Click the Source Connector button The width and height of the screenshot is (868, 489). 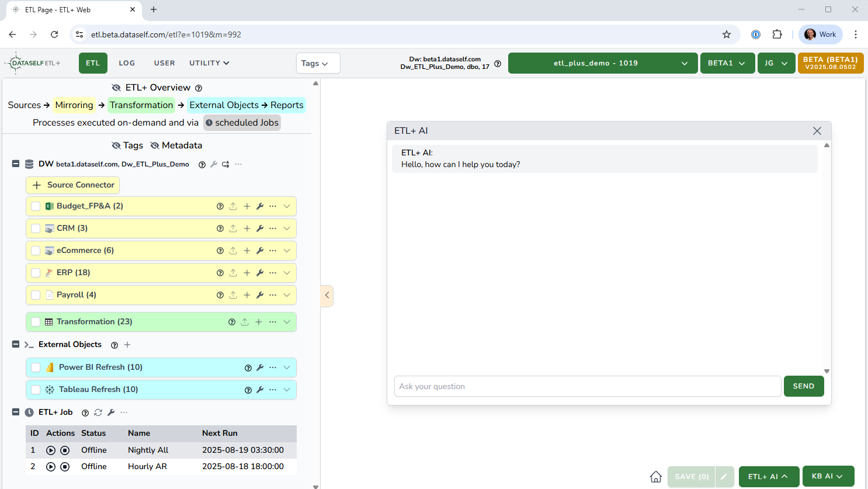tap(73, 185)
